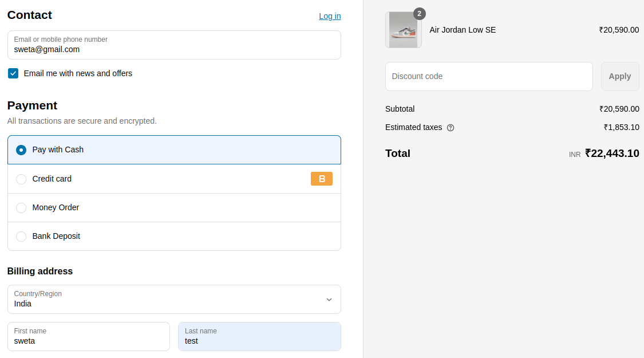Click the quantity badge showing 2
This screenshot has height=358, width=644.
[420, 14]
